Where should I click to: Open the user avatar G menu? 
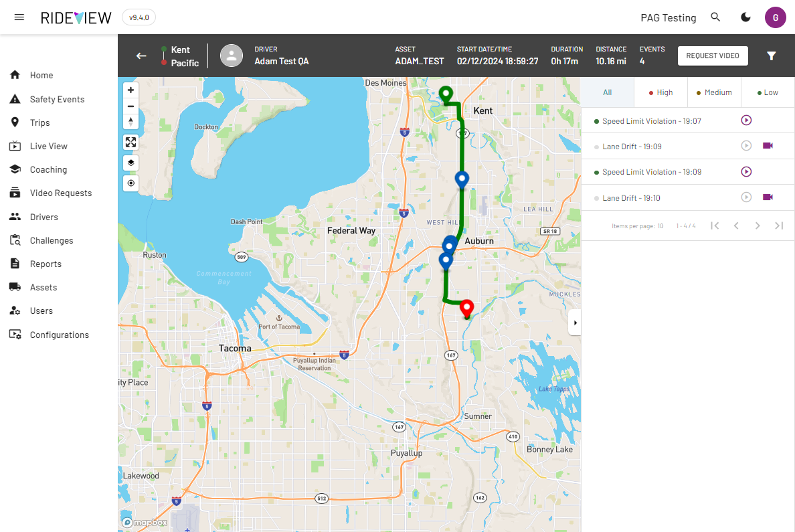pos(775,17)
